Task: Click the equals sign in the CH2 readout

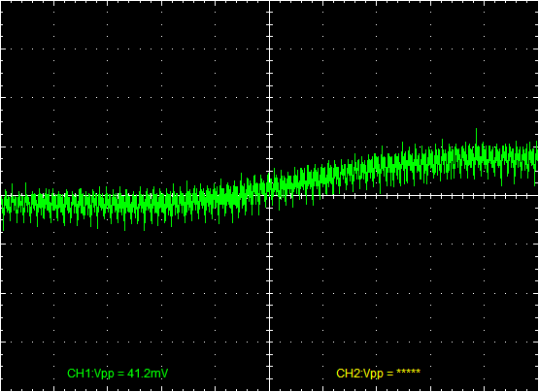Action: (x=390, y=374)
